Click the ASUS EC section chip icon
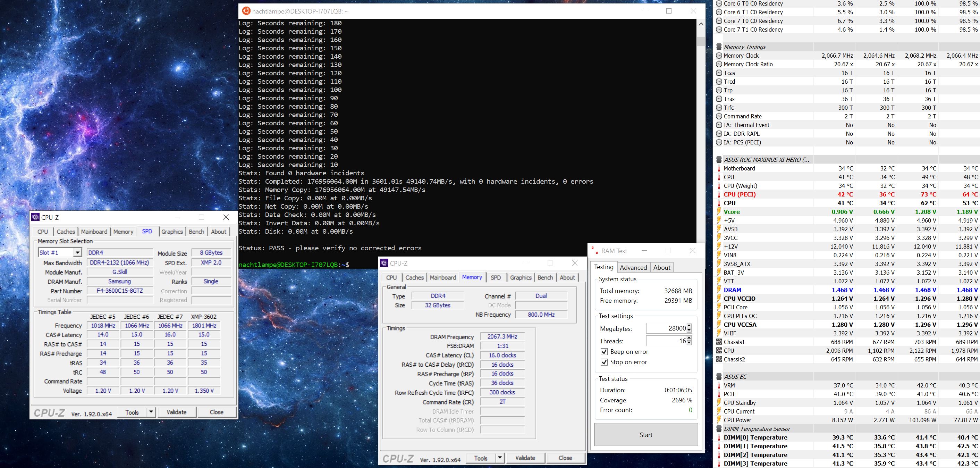 tap(719, 377)
